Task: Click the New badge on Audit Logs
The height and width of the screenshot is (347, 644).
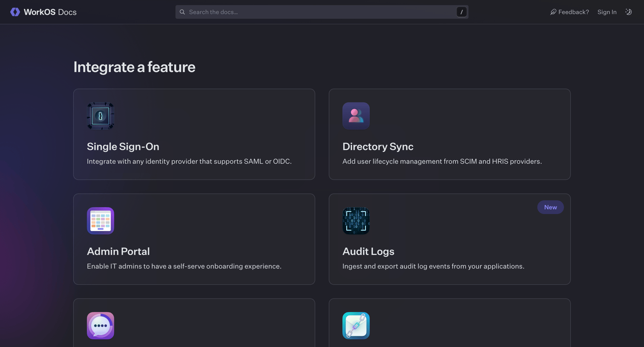Action: point(550,207)
